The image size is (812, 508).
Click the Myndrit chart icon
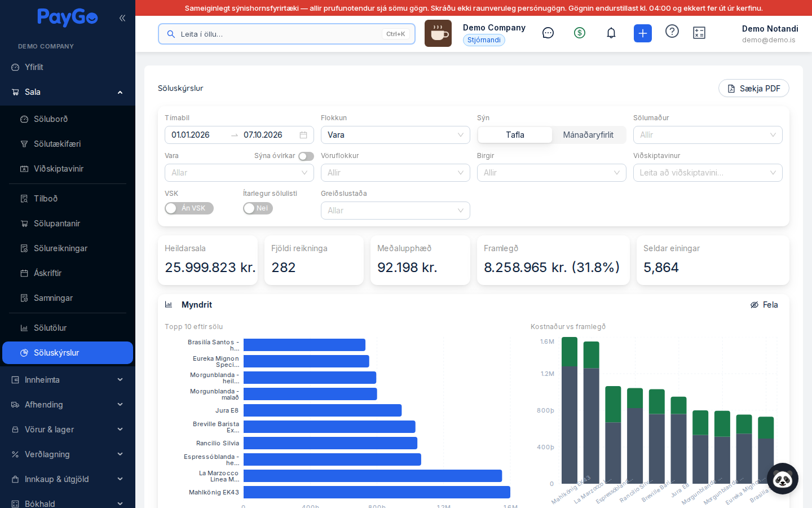[169, 305]
